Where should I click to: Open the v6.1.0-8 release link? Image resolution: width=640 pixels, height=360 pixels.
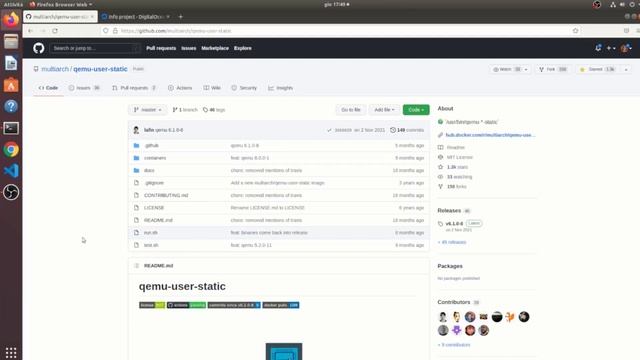[454, 224]
